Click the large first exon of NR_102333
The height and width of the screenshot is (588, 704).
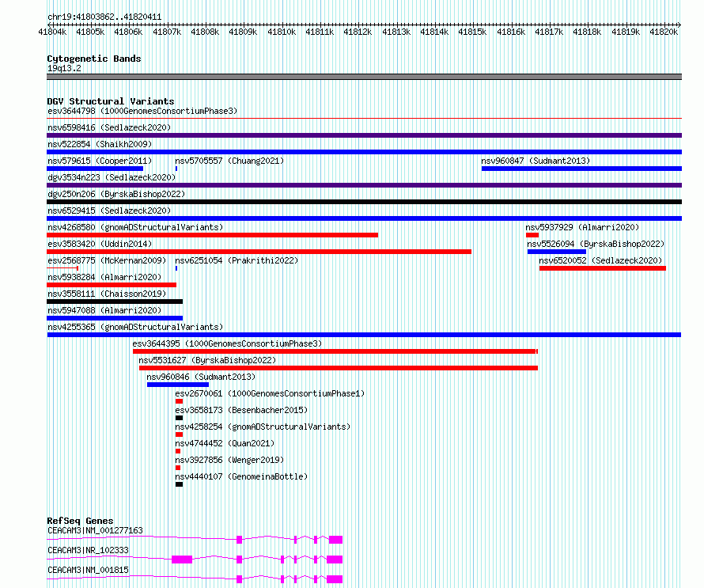coord(182,560)
